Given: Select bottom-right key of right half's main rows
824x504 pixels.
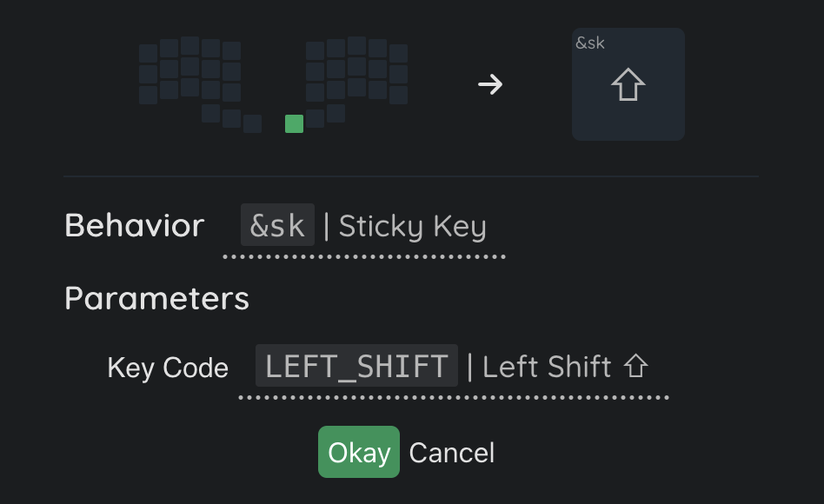Looking at the screenshot, I should 398,95.
